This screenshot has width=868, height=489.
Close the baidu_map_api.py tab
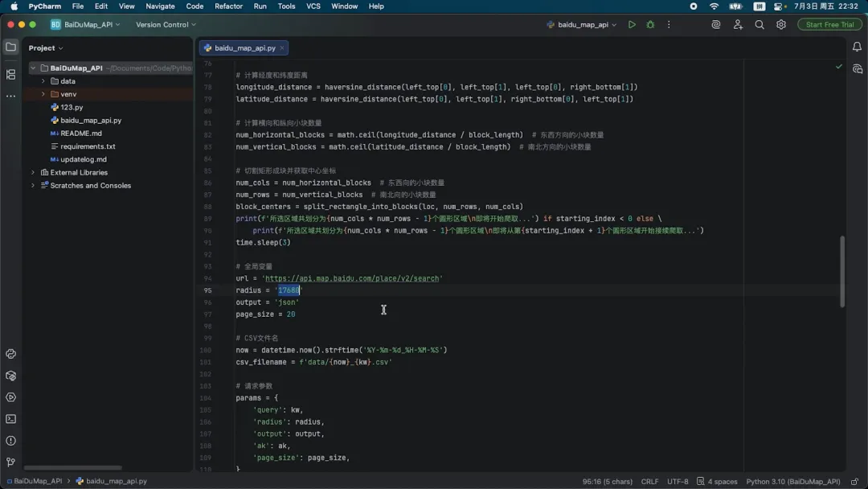pyautogui.click(x=282, y=48)
